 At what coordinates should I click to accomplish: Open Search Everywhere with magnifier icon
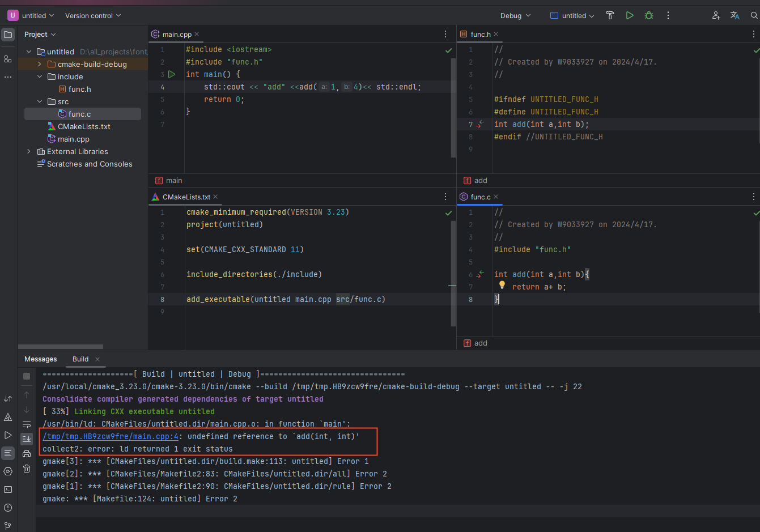pos(754,15)
